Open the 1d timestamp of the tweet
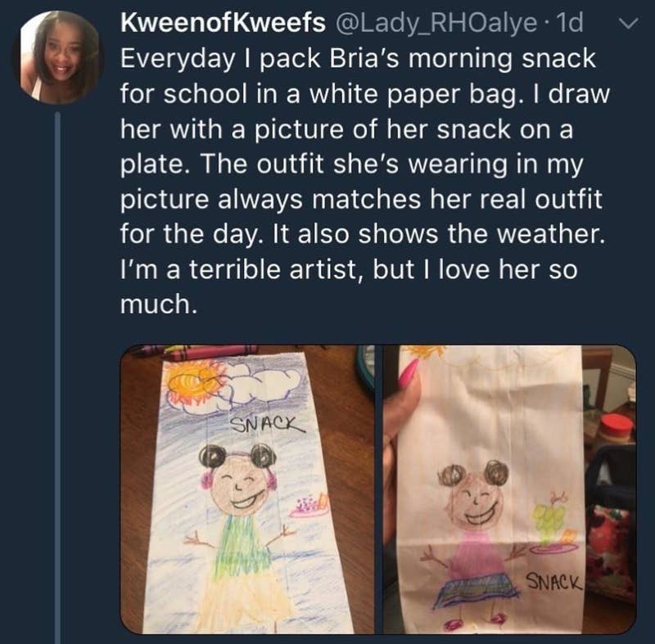This screenshot has width=655, height=644. (570, 23)
